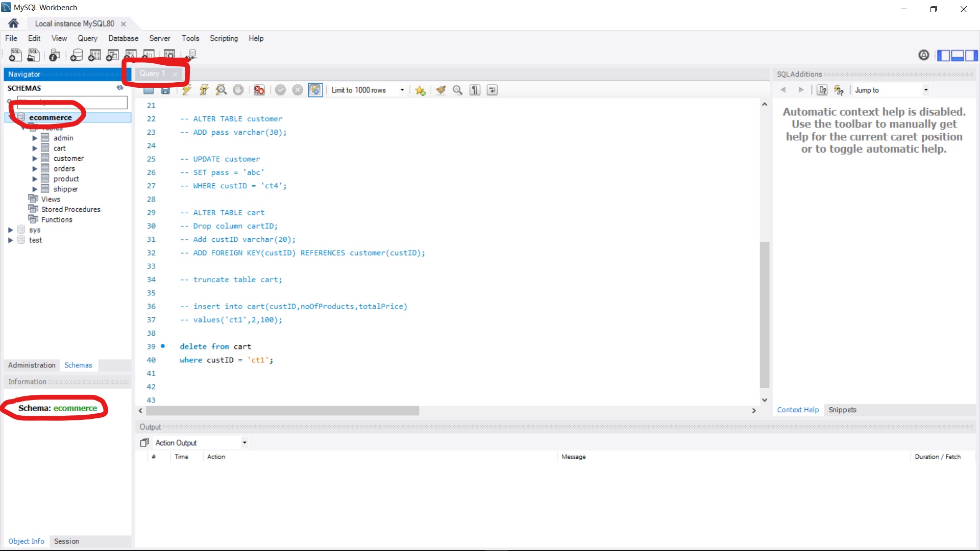This screenshot has height=551, width=980.
Task: Toggle the right SQL Additions panel visibility
Action: (x=971, y=55)
